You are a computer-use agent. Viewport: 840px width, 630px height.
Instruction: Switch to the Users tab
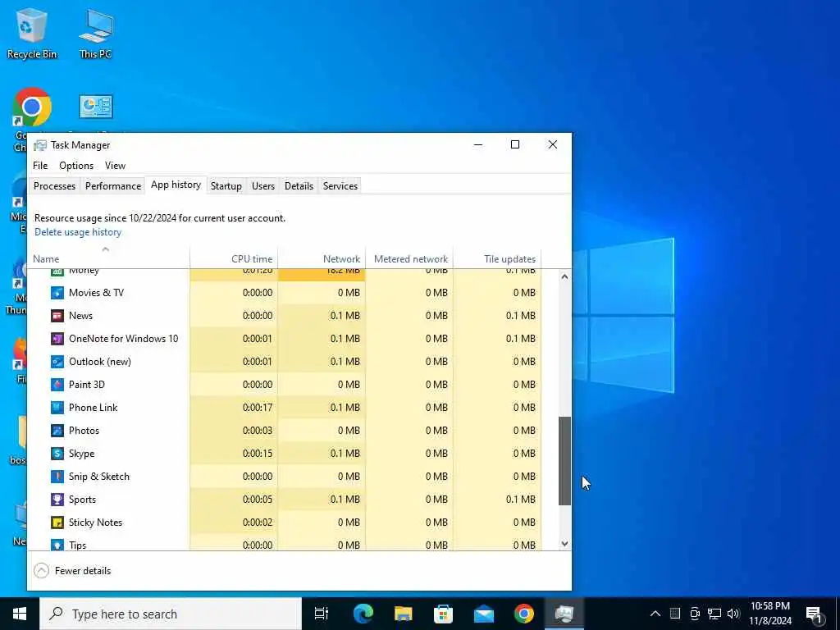[x=263, y=186]
